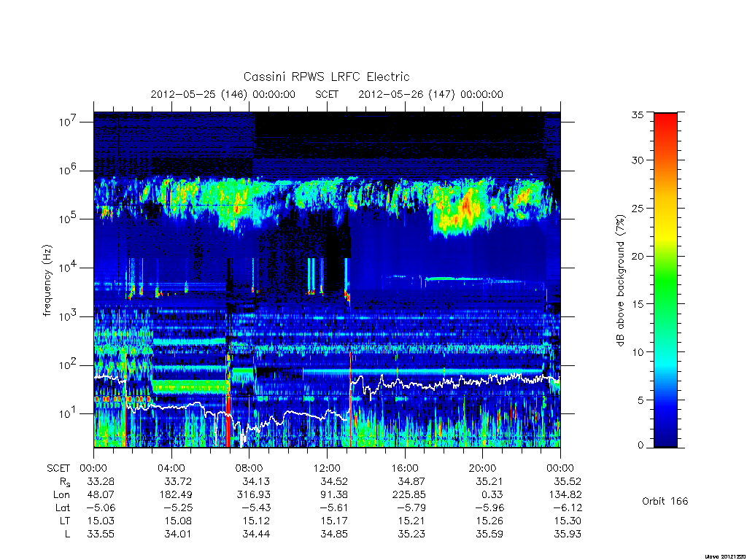Select the Rs value 34.52
This screenshot has width=747, height=560.
(334, 481)
